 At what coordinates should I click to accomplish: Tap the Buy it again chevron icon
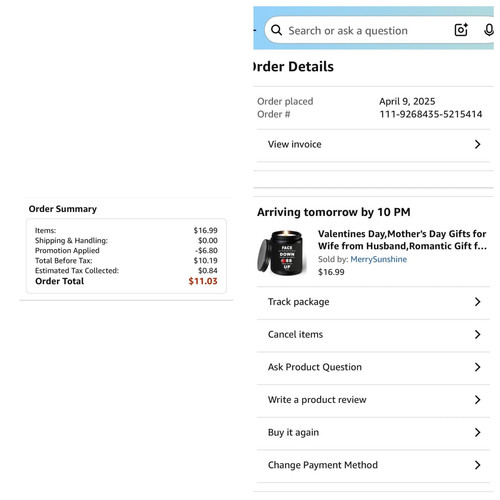pyautogui.click(x=477, y=432)
